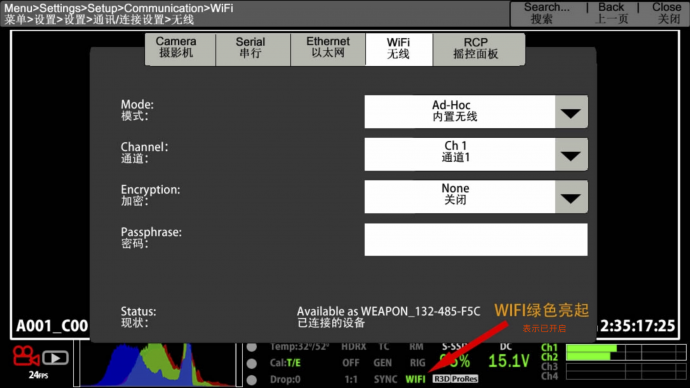
Task: Go Back to previous menu
Action: click(611, 13)
